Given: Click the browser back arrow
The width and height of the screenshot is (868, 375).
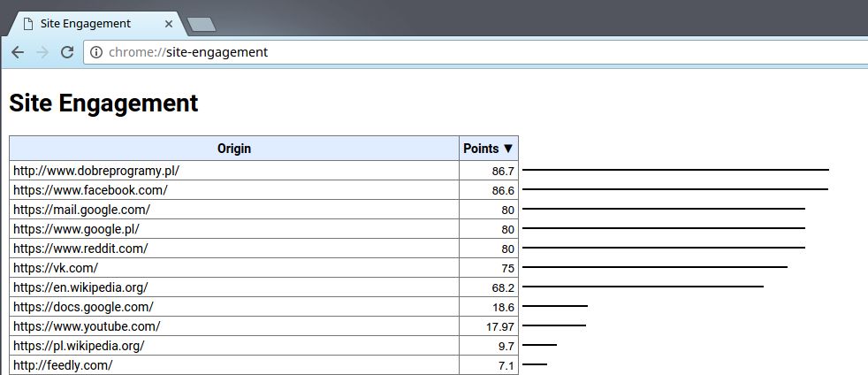Looking at the screenshot, I should click(x=18, y=52).
